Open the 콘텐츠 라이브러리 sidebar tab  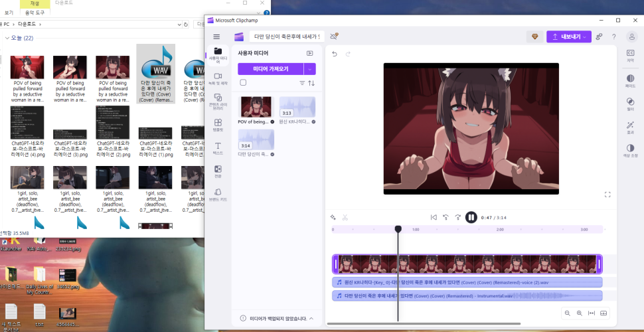pyautogui.click(x=218, y=102)
